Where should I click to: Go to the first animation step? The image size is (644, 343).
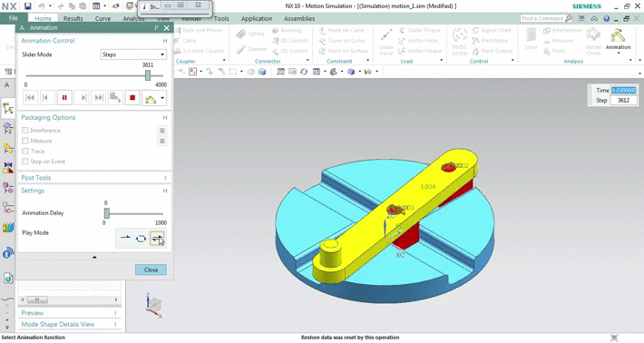(30, 98)
